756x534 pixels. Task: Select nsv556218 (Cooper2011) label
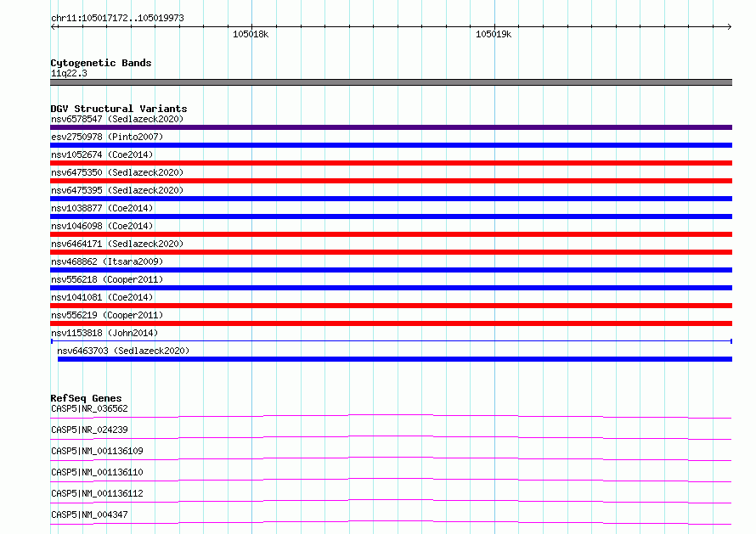[x=107, y=279]
